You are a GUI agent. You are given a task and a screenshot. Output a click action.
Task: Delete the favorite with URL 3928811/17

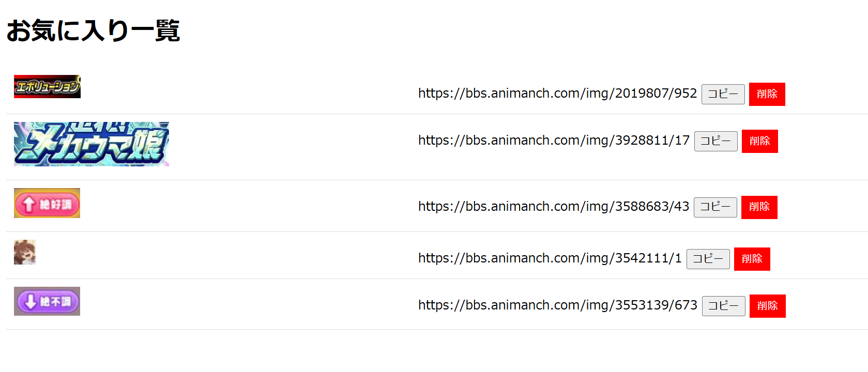click(x=759, y=141)
